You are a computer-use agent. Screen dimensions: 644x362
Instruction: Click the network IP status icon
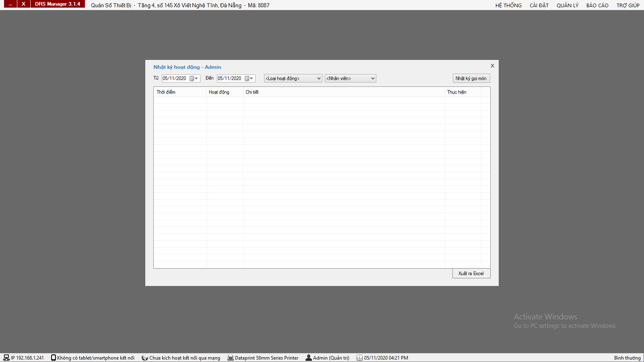[6, 358]
